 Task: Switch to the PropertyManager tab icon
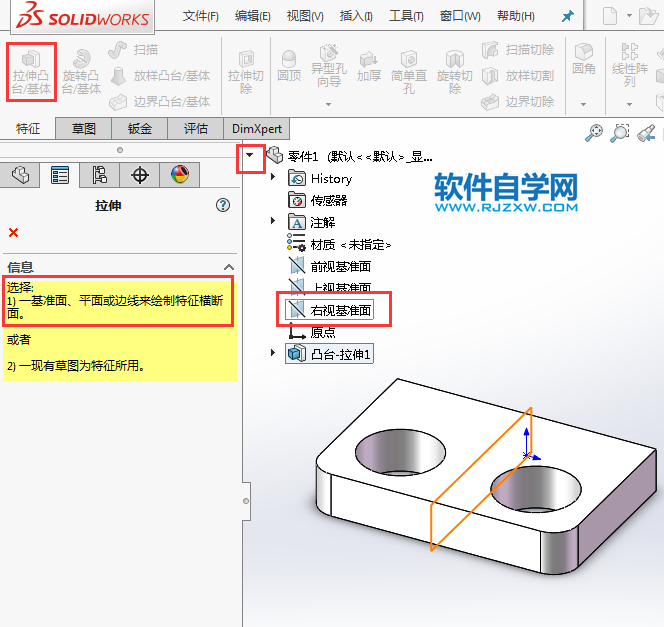click(x=60, y=175)
